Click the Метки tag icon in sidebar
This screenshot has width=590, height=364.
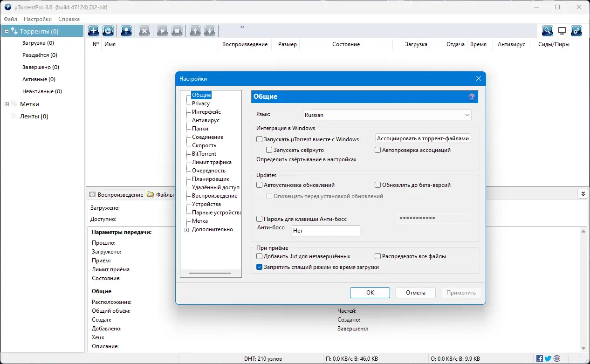pyautogui.click(x=14, y=104)
